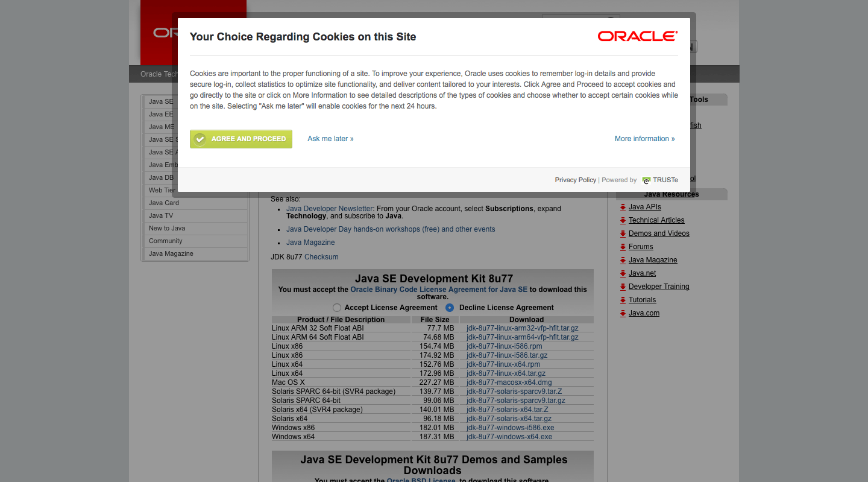Click the Agree and Proceed button

241,139
